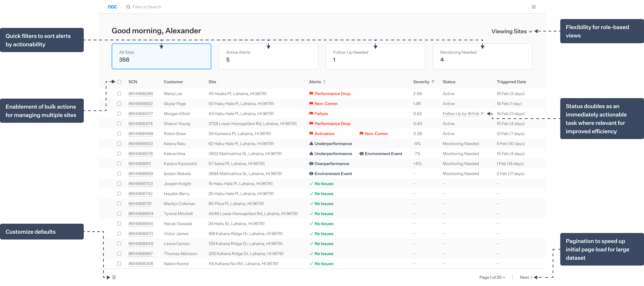
Task: Click address 45 Hoaka Pl, Lahaina, HI 96761
Action: coord(238,94)
